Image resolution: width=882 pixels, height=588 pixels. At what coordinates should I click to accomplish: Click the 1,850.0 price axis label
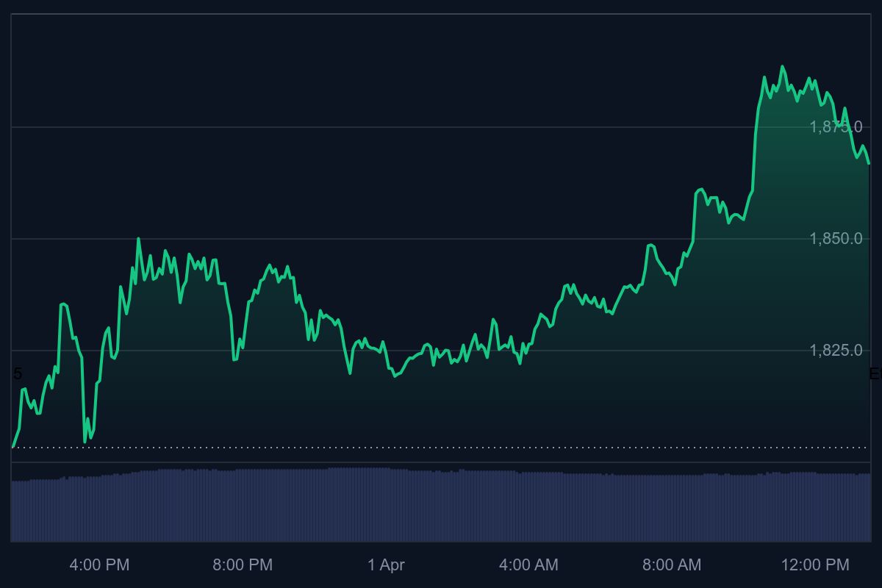836,239
